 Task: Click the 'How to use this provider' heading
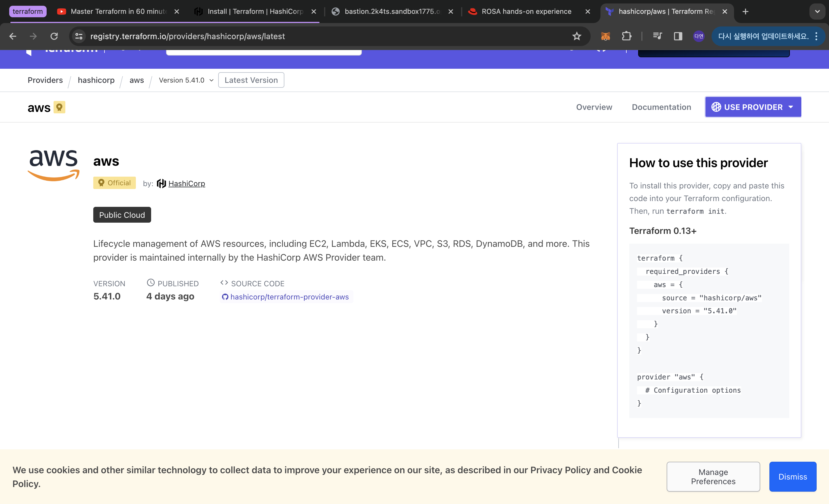pos(698,163)
